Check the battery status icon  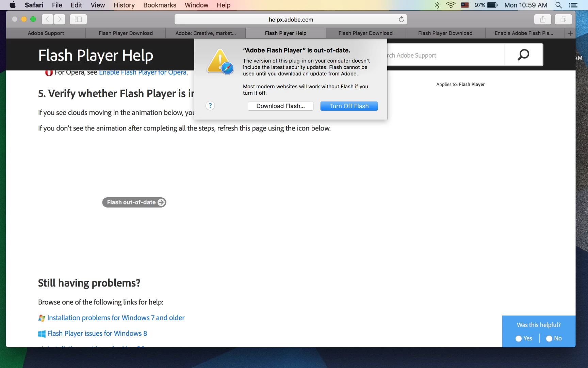click(492, 5)
